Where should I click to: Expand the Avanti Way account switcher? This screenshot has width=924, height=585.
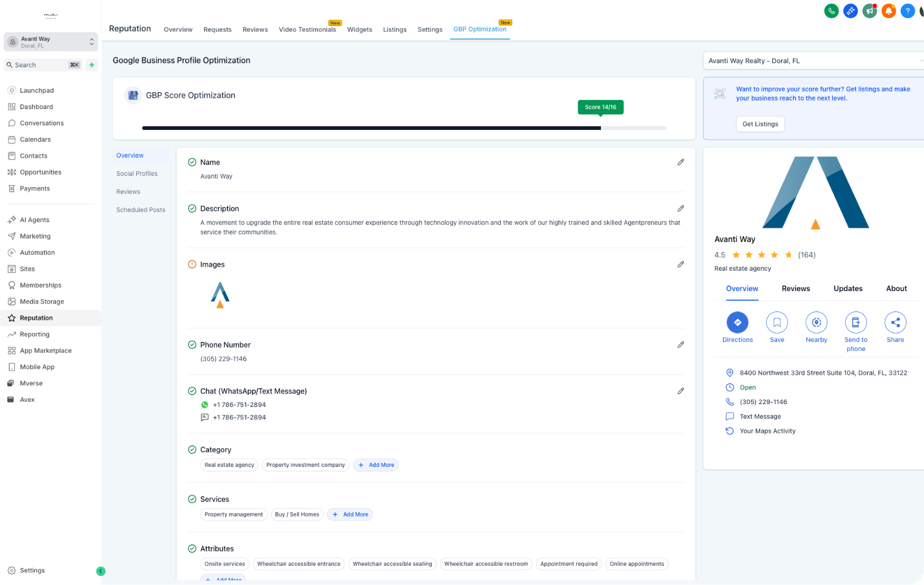point(51,42)
